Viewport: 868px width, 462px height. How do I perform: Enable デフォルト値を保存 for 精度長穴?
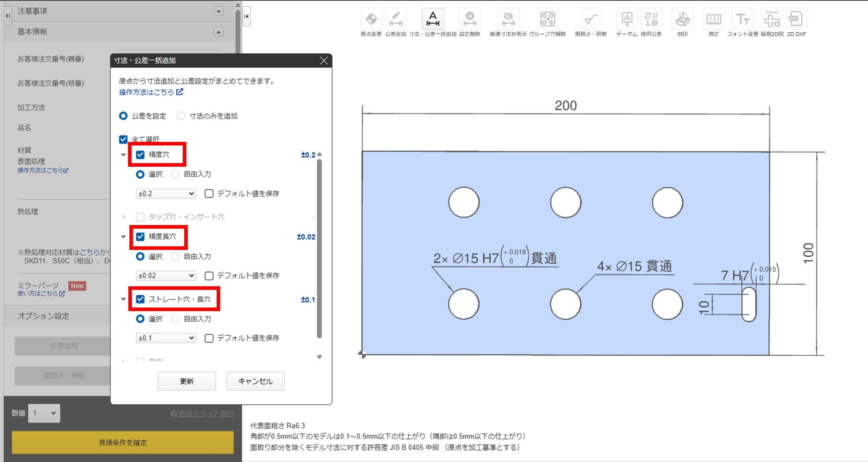(209, 276)
